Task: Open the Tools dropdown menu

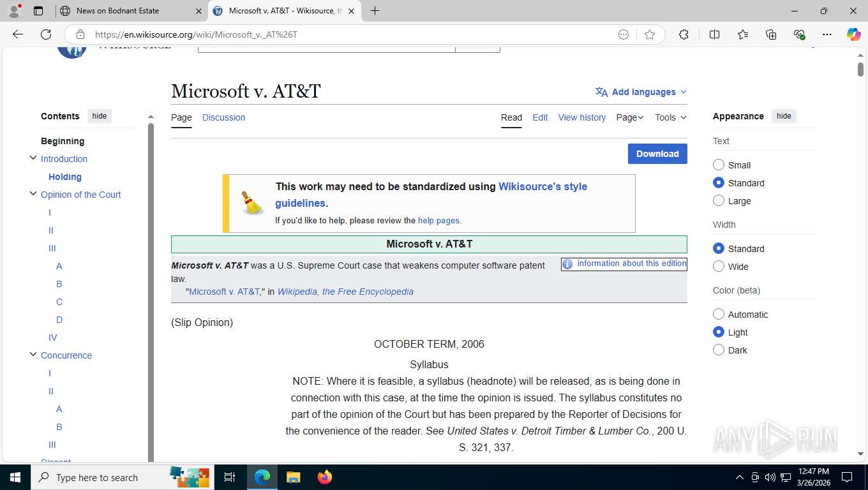Action: 671,117
